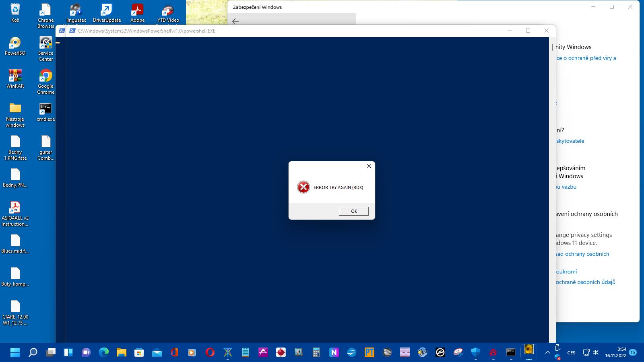The image size is (644, 362).
Task: Close the ERROR TRY AGAIN dialog
Action: tap(369, 166)
